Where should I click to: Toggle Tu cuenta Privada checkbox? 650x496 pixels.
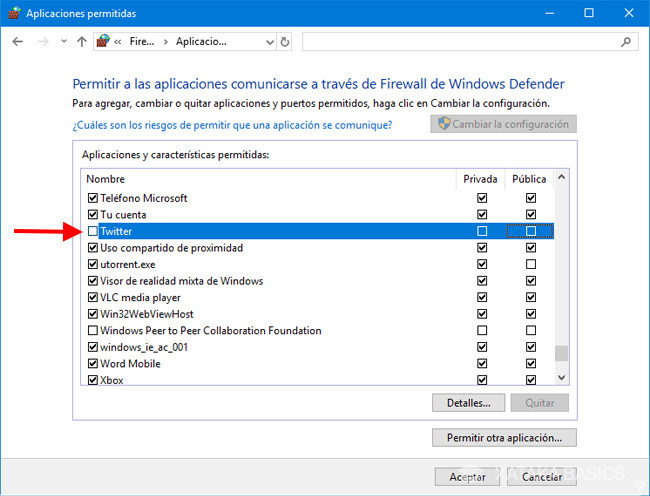[482, 215]
